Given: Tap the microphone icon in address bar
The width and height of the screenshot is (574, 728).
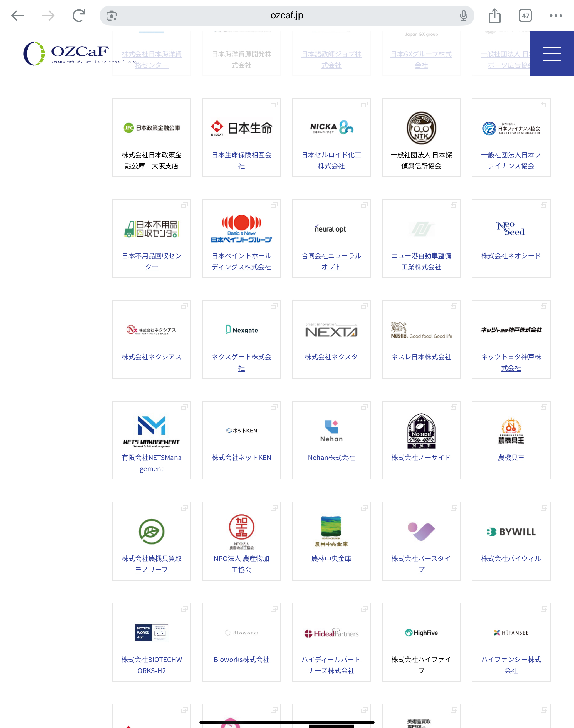Looking at the screenshot, I should click(x=463, y=16).
